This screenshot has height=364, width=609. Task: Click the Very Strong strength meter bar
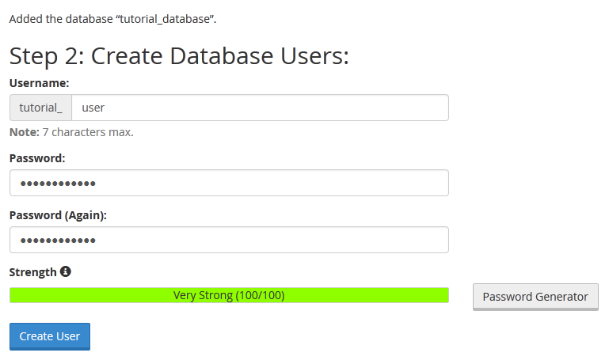[229, 295]
